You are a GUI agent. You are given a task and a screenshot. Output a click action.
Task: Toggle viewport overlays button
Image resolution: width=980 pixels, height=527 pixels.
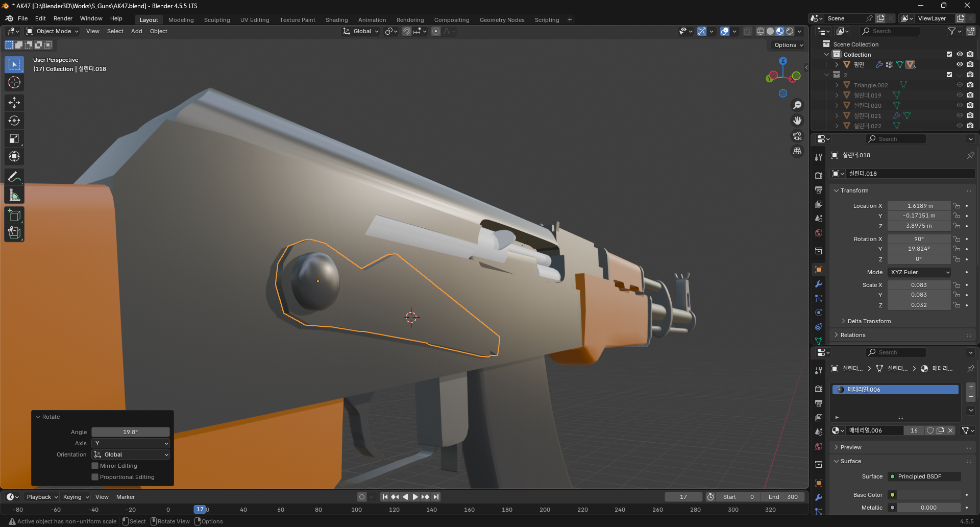pos(725,31)
